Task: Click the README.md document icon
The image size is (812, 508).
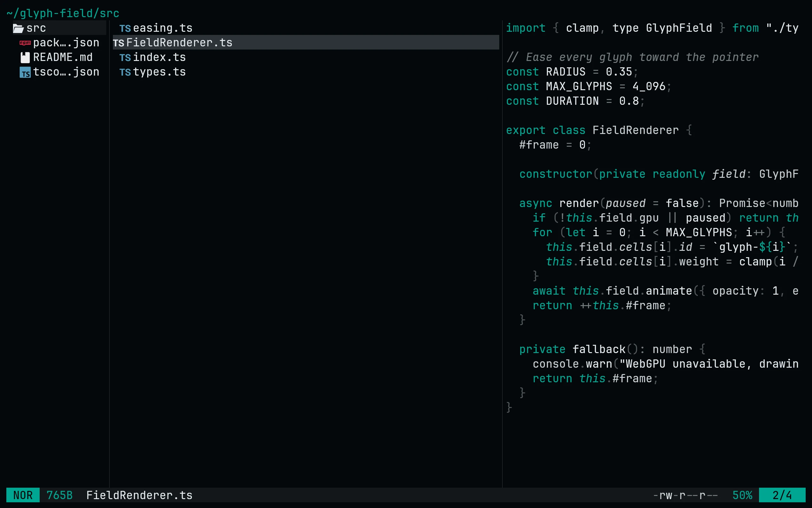Action: click(25, 57)
